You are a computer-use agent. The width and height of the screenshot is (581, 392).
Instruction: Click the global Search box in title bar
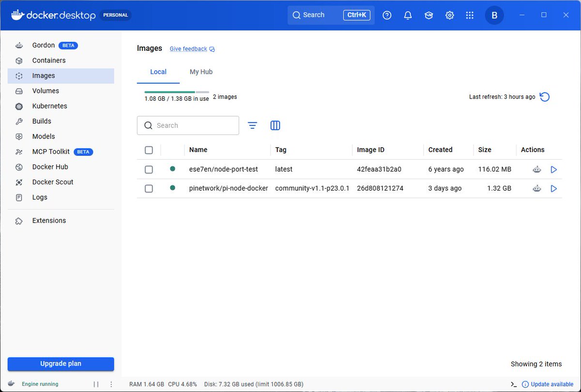[x=331, y=15]
